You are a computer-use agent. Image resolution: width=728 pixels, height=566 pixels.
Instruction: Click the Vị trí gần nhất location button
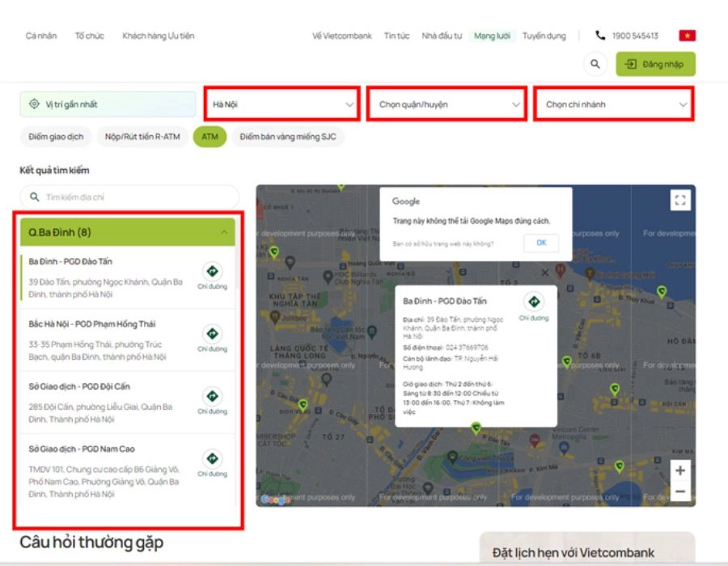108,104
